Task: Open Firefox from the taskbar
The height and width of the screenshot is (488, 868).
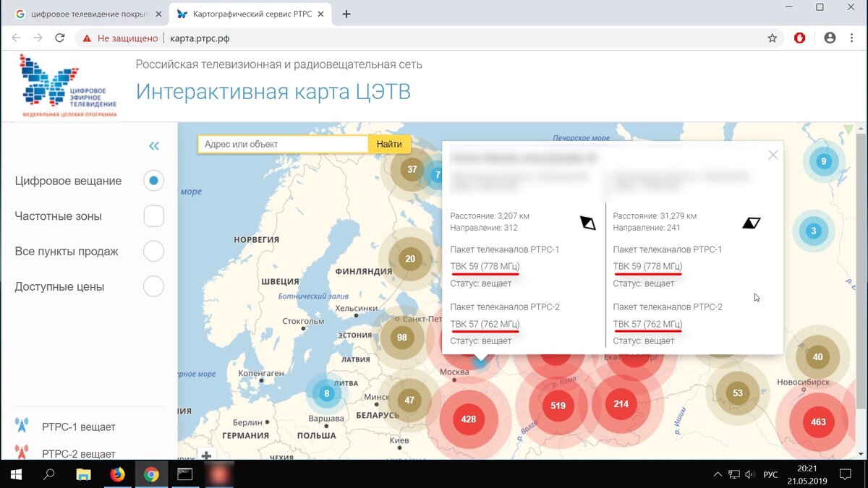Action: pos(117,474)
